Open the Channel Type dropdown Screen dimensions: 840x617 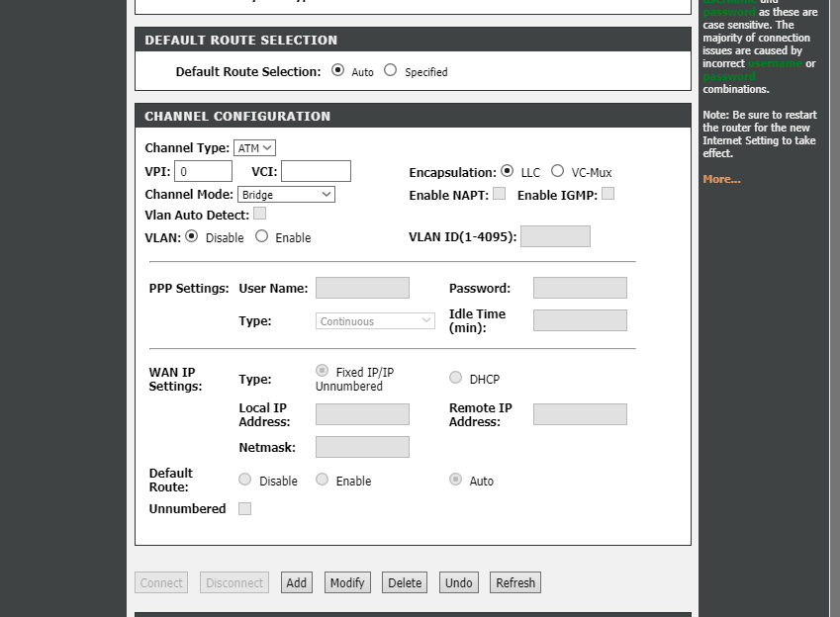pyautogui.click(x=255, y=148)
